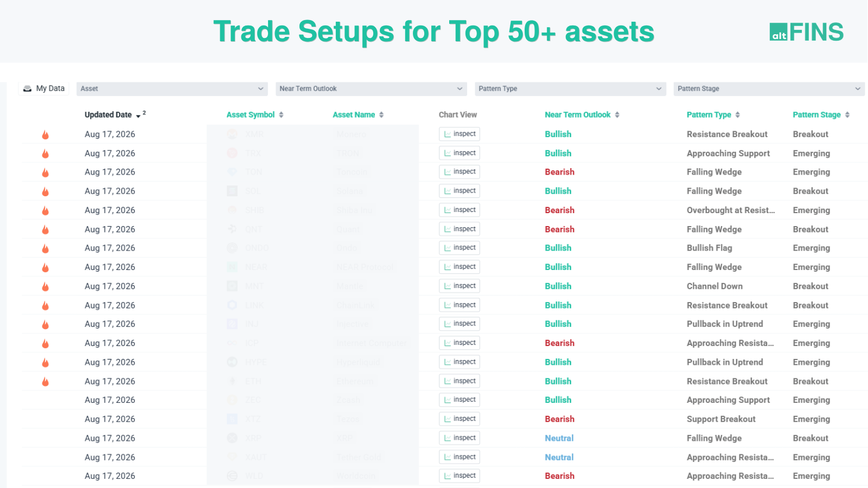Sort by Asset Symbol column arrows
Viewport: 868px width, 488px height.
click(281, 115)
